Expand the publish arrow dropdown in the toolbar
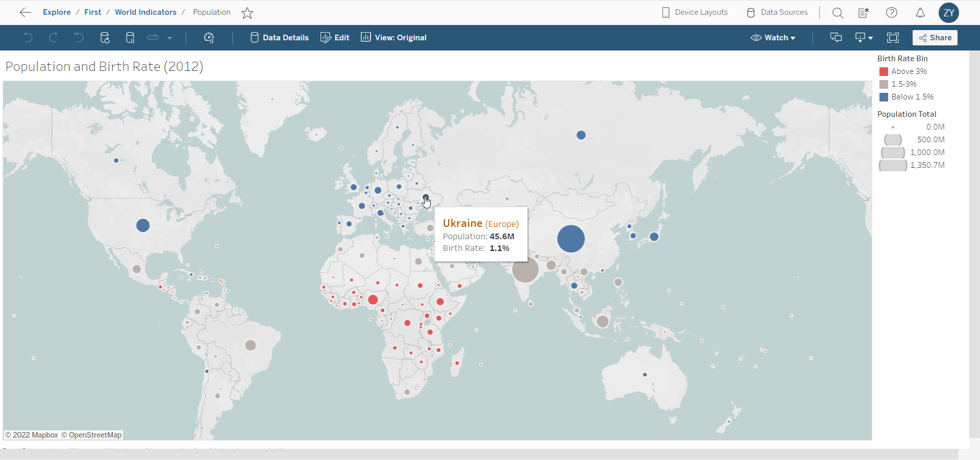980x460 pixels. click(x=169, y=37)
